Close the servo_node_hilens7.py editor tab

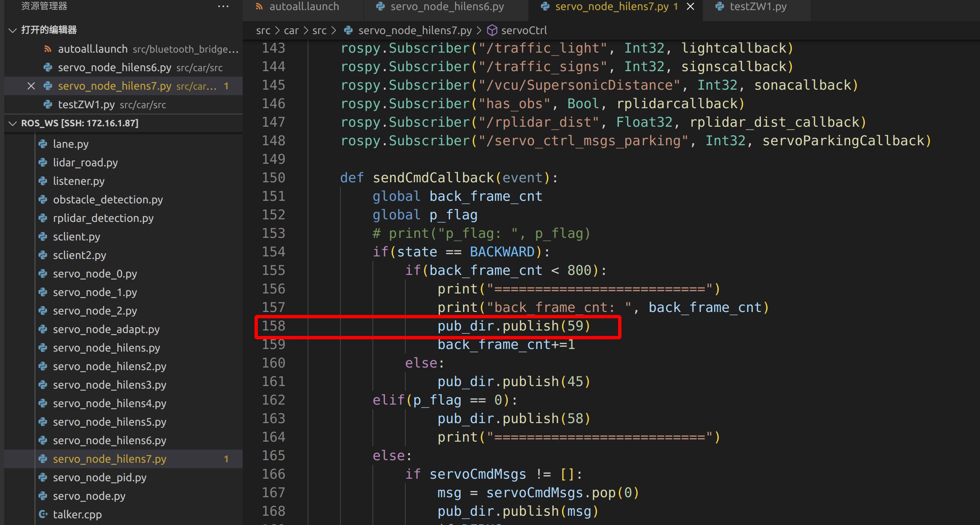pos(691,6)
